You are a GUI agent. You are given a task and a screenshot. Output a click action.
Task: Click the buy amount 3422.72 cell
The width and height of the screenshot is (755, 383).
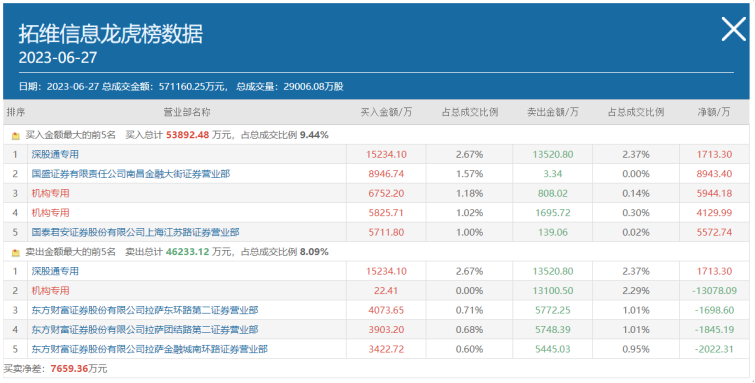(386, 349)
